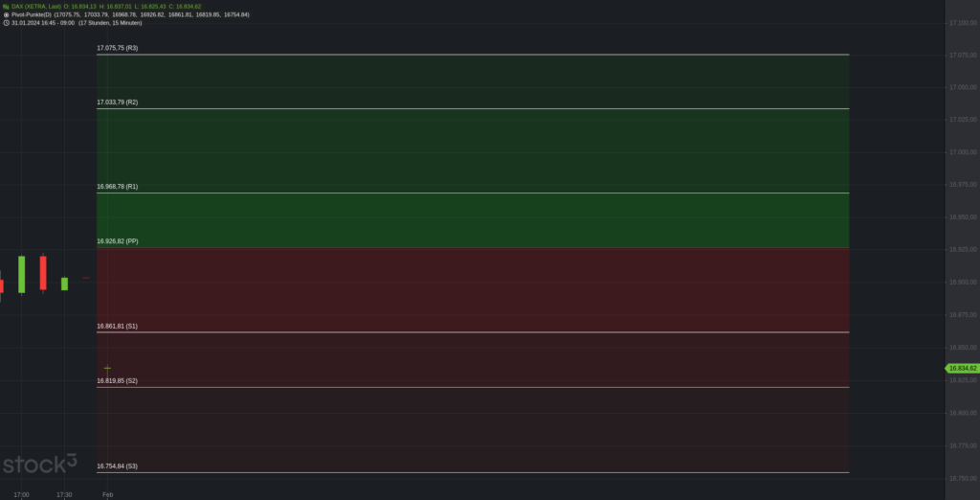980x500 pixels.
Task: Select the small green candle at 17:30
Action: click(64, 284)
